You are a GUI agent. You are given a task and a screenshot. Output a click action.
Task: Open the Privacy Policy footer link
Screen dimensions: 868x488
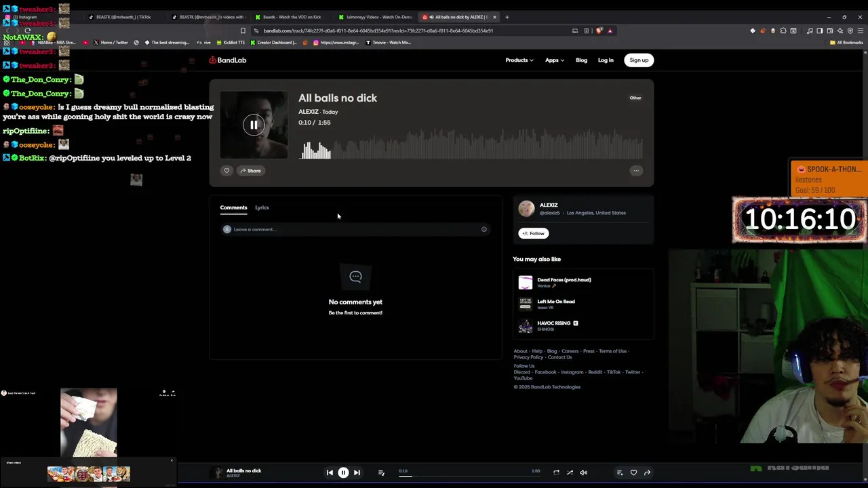(528, 357)
